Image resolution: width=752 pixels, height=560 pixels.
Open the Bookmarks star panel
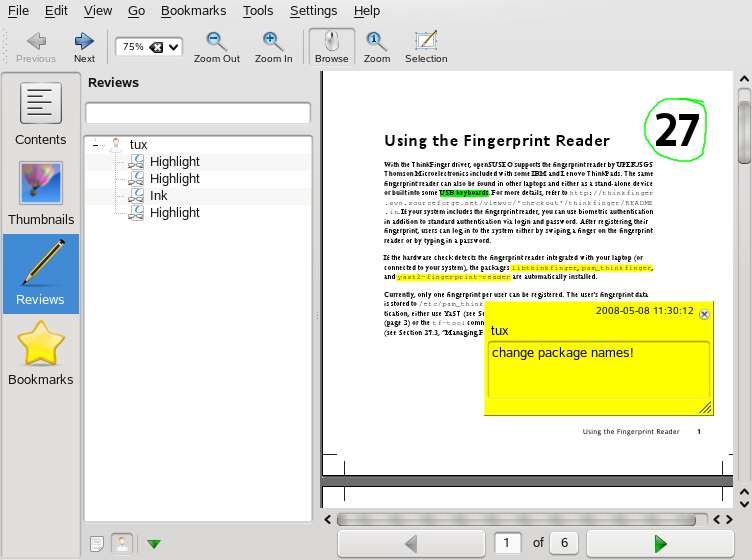pyautogui.click(x=41, y=353)
